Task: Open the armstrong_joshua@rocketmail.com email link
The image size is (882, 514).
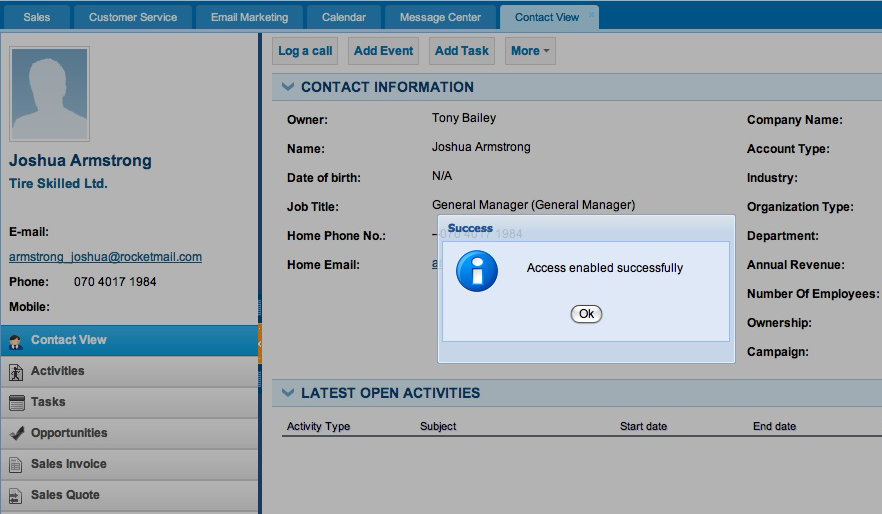Action: [x=105, y=257]
